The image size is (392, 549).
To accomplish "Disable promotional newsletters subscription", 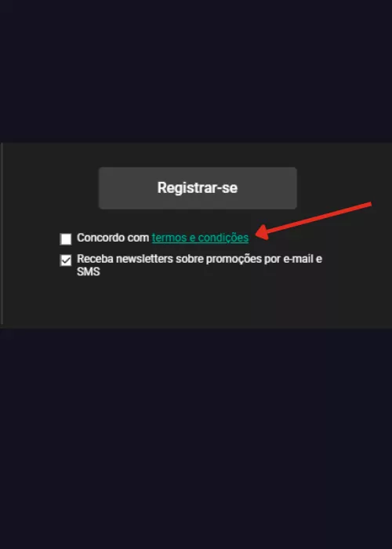I will 66,260.
